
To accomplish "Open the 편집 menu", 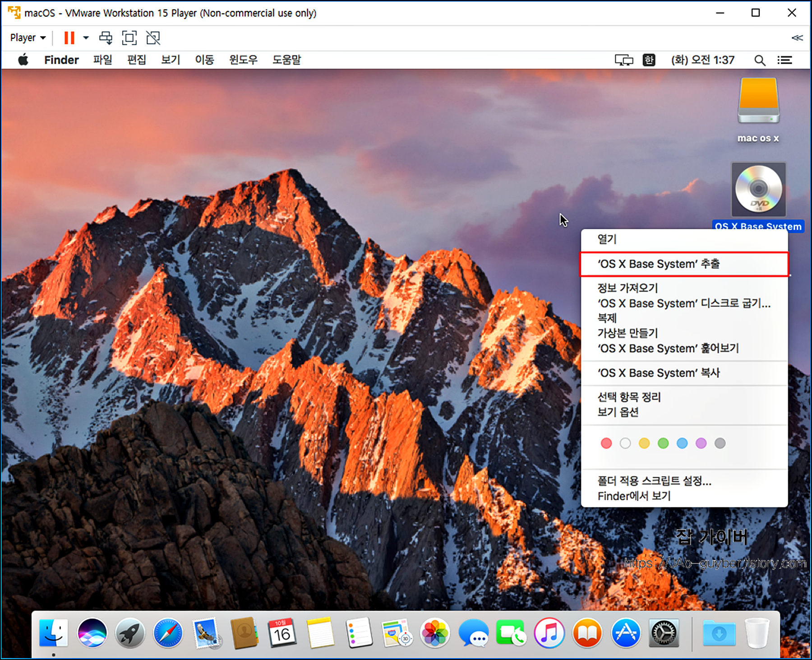I will [136, 60].
